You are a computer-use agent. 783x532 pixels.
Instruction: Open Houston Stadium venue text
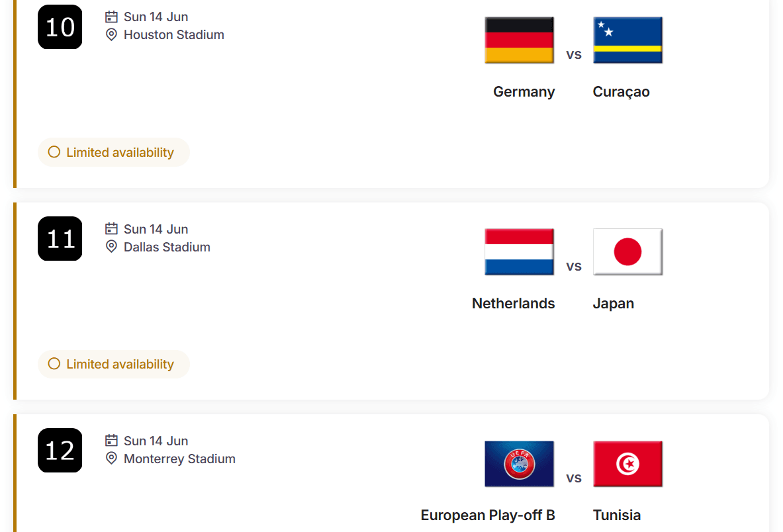[x=174, y=34]
